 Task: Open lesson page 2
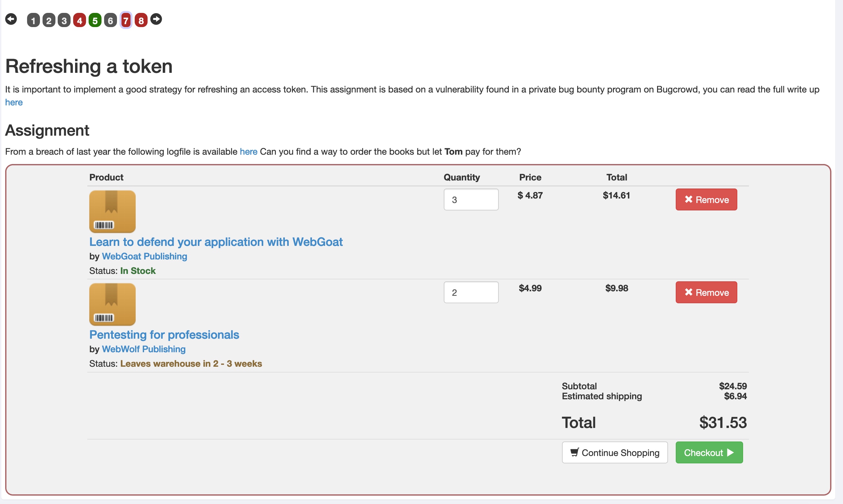click(x=49, y=20)
